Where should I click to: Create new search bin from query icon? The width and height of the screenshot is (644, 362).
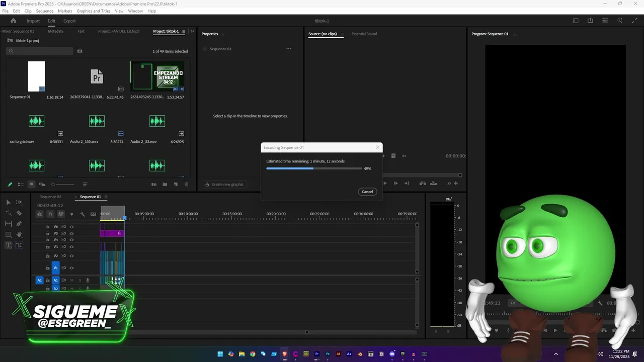click(79, 51)
